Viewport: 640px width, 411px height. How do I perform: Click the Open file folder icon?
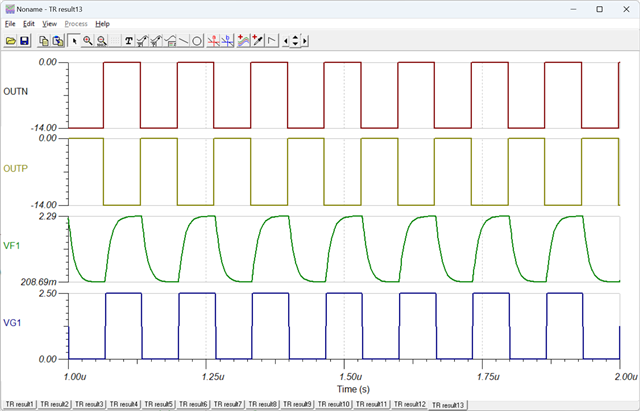pos(11,41)
